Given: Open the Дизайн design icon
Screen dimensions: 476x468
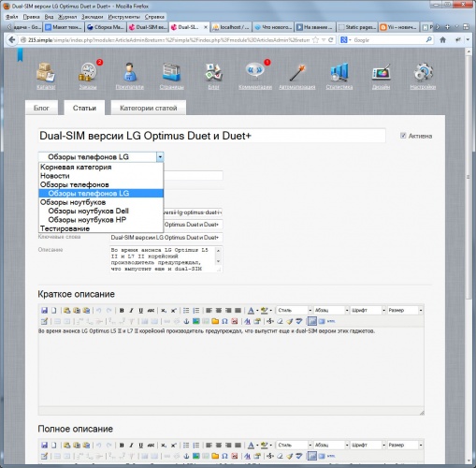Looking at the screenshot, I should (x=381, y=72).
